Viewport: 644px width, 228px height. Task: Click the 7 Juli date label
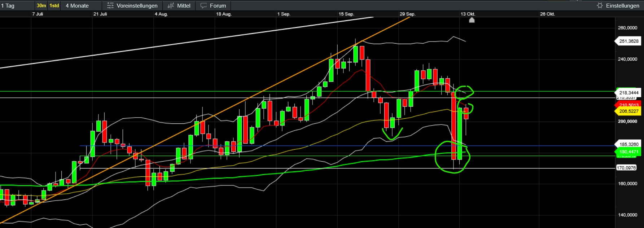pos(38,14)
